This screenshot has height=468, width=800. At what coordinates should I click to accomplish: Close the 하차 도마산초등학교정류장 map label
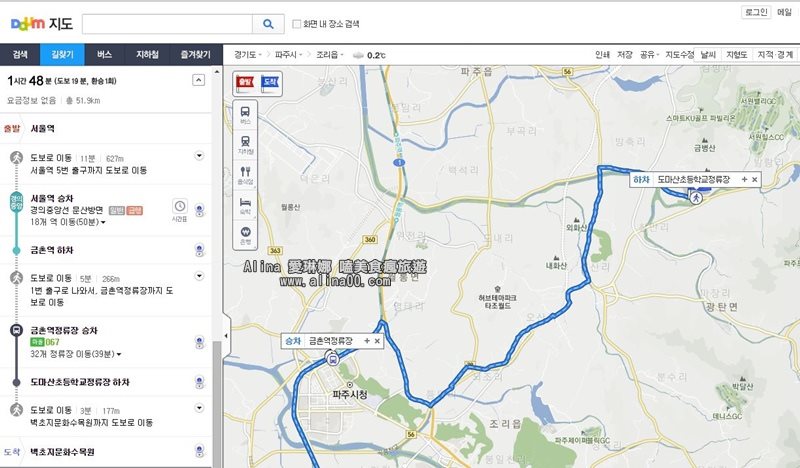pos(755,180)
